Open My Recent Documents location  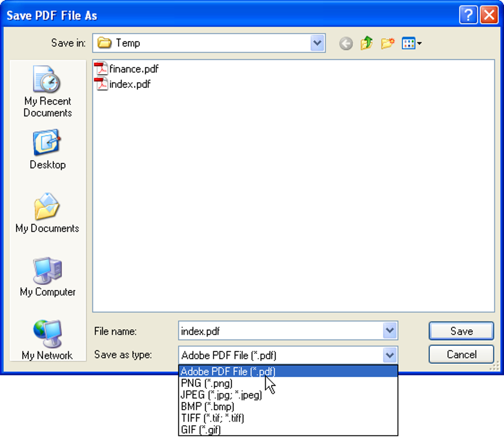(x=47, y=91)
